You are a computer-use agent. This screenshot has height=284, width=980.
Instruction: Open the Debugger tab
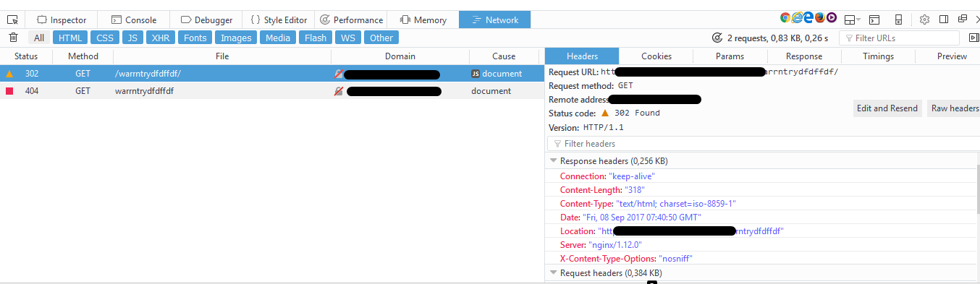206,20
